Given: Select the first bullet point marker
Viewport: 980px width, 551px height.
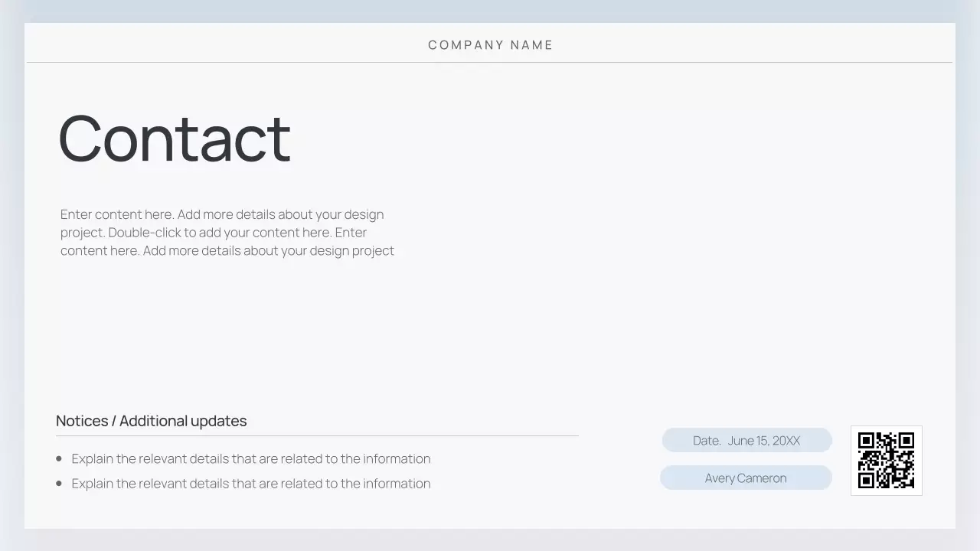Looking at the screenshot, I should 59,458.
